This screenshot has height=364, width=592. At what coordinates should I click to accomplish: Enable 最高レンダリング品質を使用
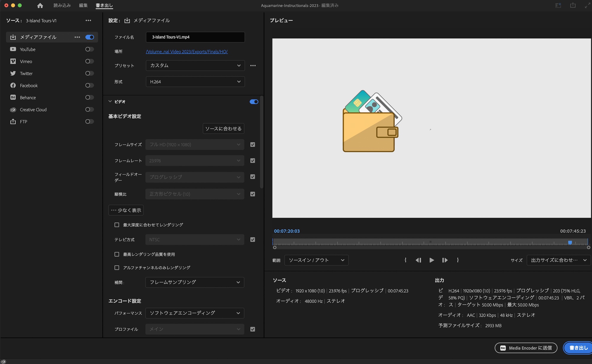tap(117, 254)
